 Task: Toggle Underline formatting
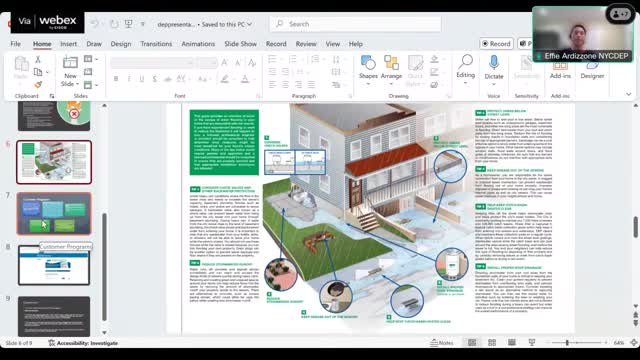(x=142, y=79)
